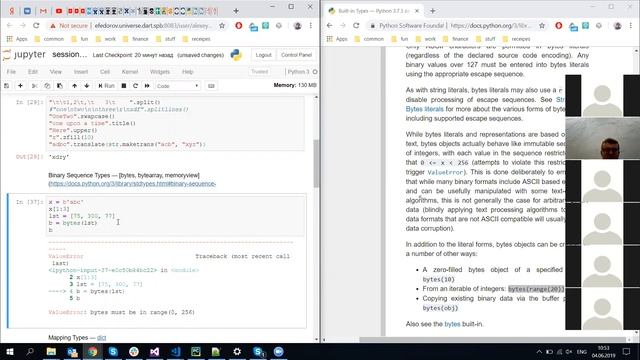Viewport: 640px width, 360px height.
Task: Restart the kernel with the circular arrow icon
Action: tap(136, 86)
